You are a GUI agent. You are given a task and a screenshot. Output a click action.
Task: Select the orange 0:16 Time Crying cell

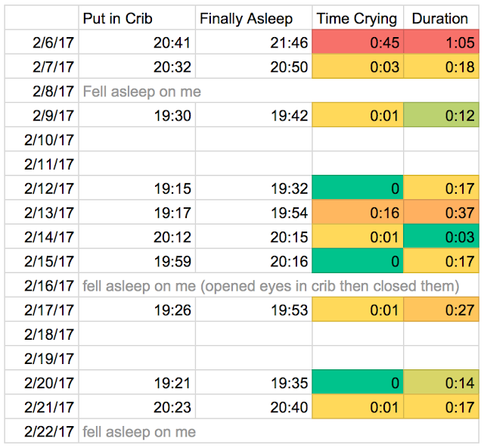click(x=358, y=213)
